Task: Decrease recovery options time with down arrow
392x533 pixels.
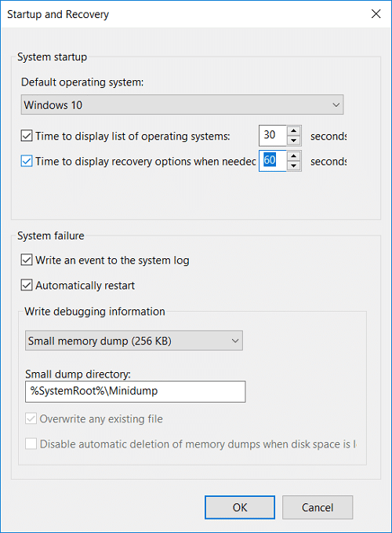Action: 294,166
